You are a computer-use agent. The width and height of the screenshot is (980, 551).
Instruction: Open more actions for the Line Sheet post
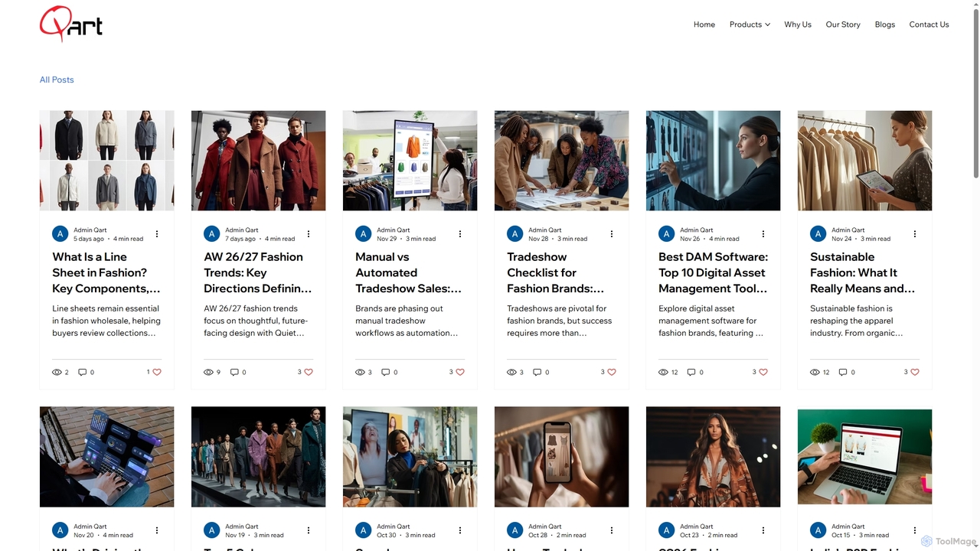tap(157, 234)
